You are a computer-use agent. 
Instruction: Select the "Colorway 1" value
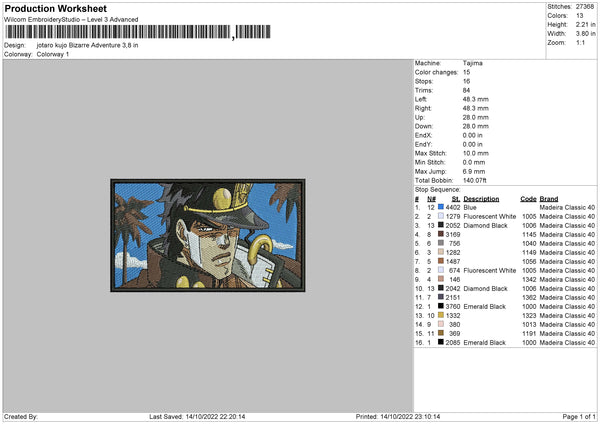point(53,54)
